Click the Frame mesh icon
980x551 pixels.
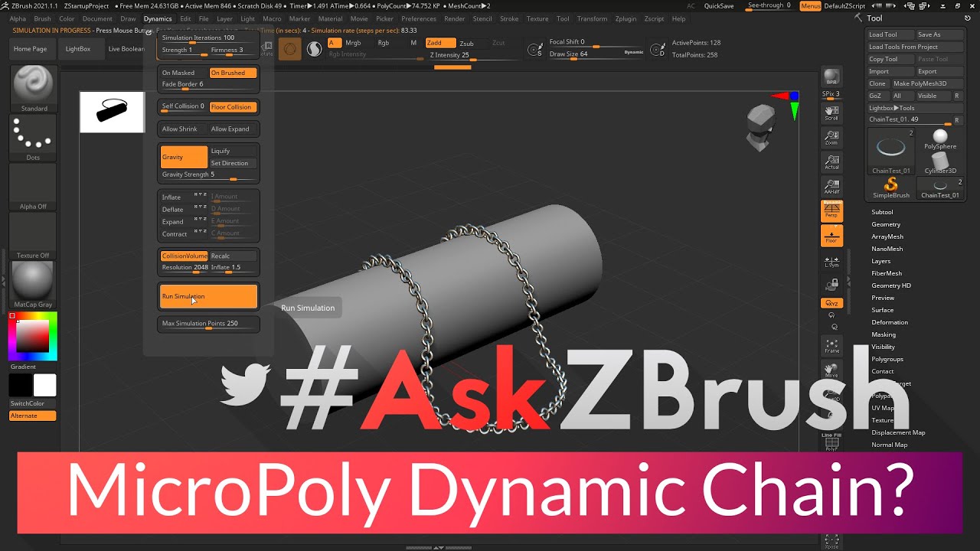(831, 346)
